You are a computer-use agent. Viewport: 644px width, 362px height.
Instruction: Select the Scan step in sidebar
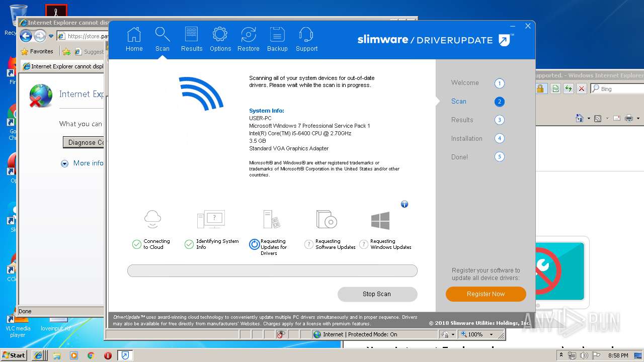(459, 102)
